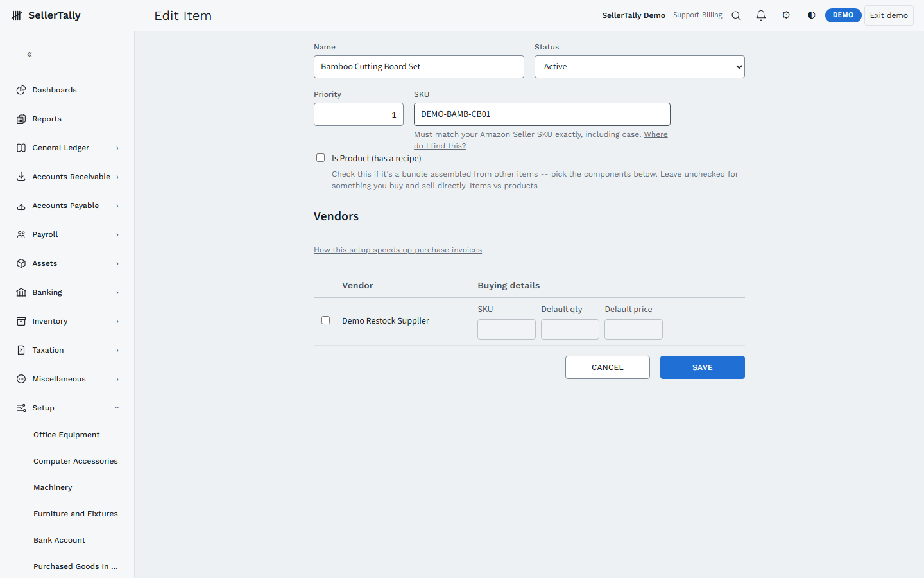Click the CANCEL button

tap(607, 367)
